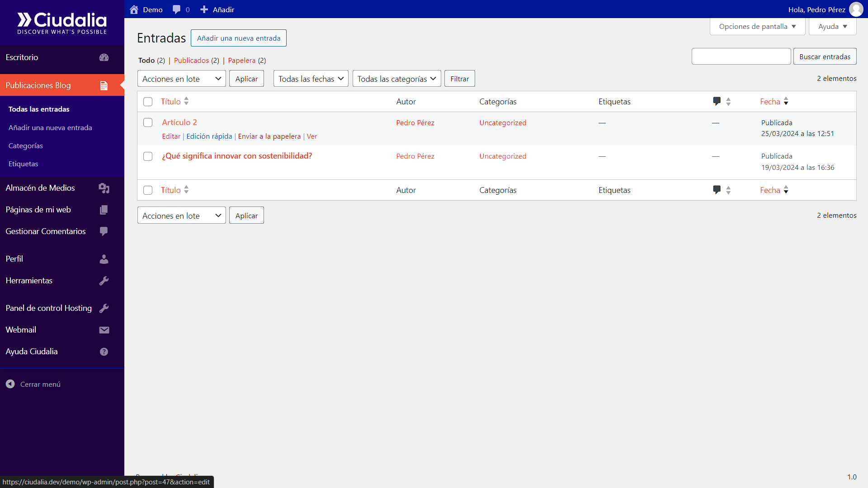Viewport: 868px width, 488px height.
Task: Open the Categorías submenu item
Action: tap(26, 146)
